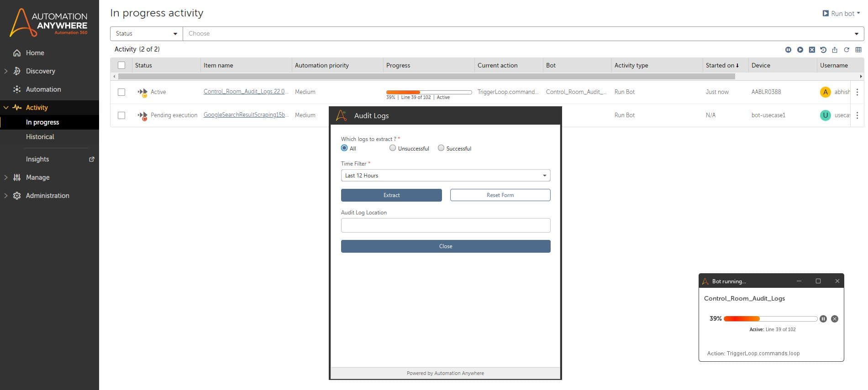The height and width of the screenshot is (390, 868).
Task: Pause selected activity from the toolbar
Action: click(788, 50)
